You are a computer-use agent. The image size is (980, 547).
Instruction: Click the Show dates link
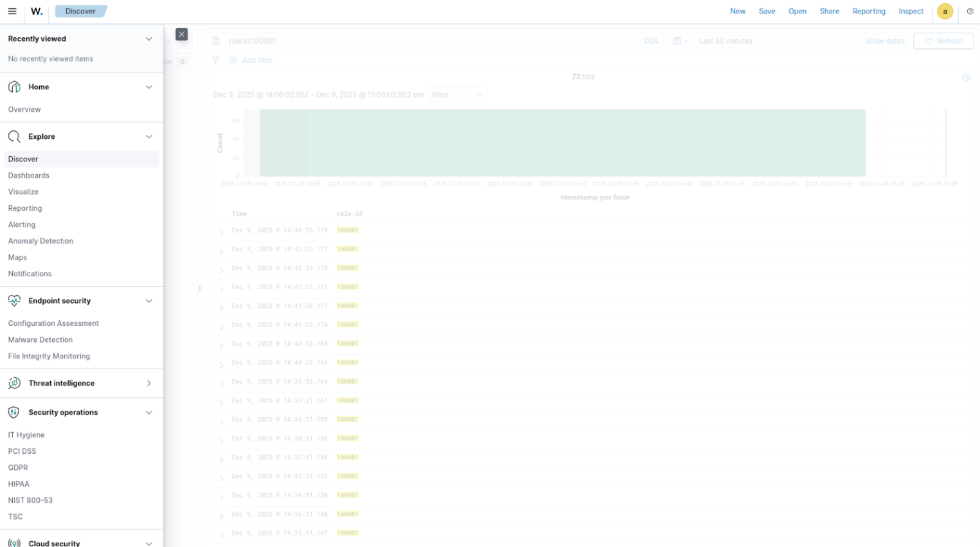pos(884,41)
